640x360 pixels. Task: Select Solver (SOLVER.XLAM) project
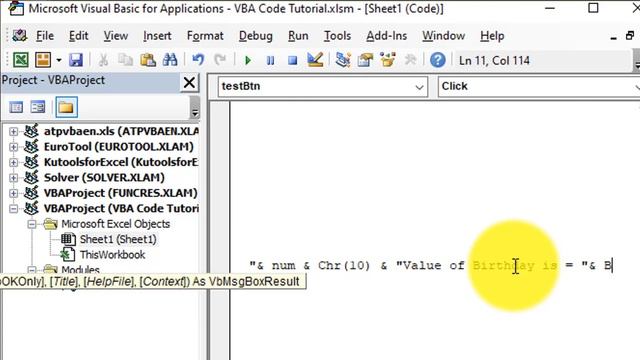tap(104, 178)
